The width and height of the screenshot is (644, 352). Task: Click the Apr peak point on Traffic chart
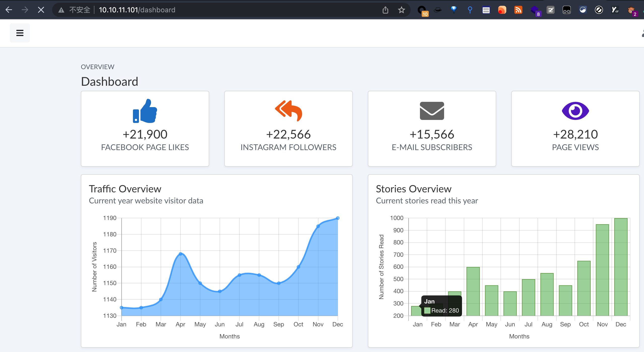click(x=181, y=254)
